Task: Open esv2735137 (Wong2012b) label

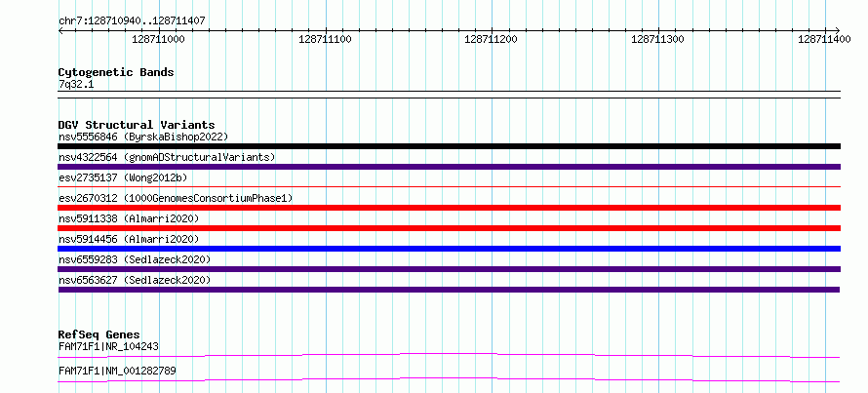Action: pyautogui.click(x=123, y=177)
